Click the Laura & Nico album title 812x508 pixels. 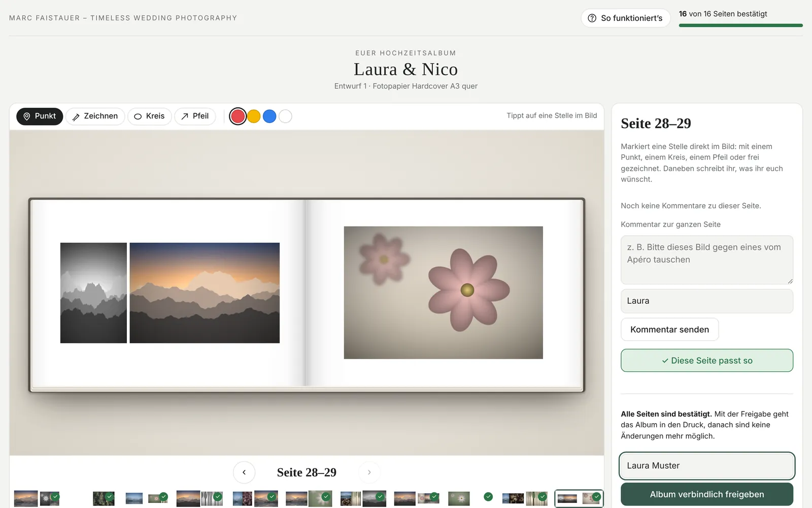point(406,69)
